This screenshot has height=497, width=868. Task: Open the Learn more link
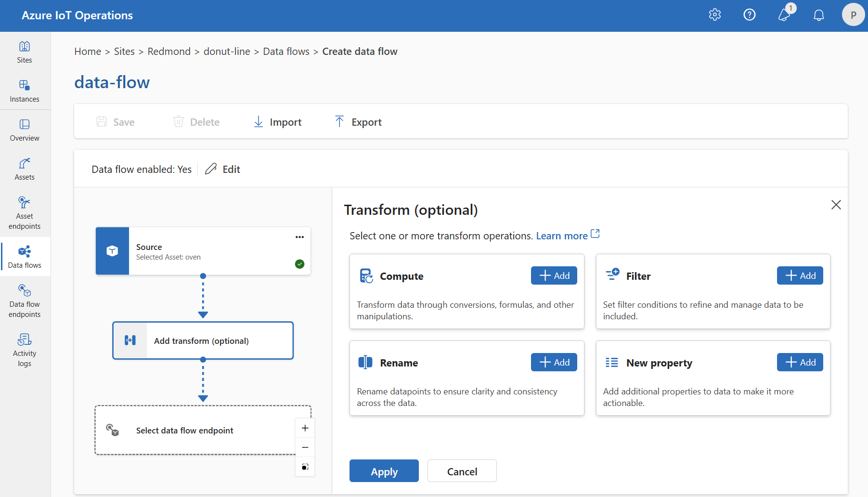(568, 235)
